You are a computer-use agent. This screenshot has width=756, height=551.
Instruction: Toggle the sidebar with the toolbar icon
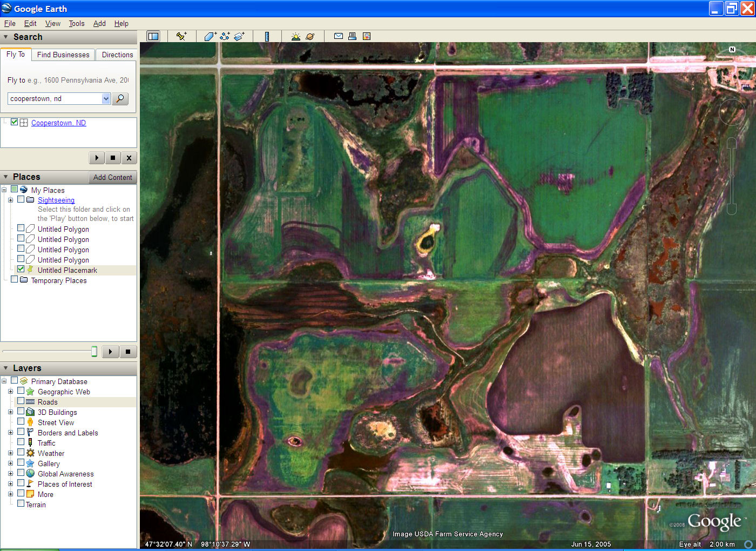pyautogui.click(x=153, y=36)
